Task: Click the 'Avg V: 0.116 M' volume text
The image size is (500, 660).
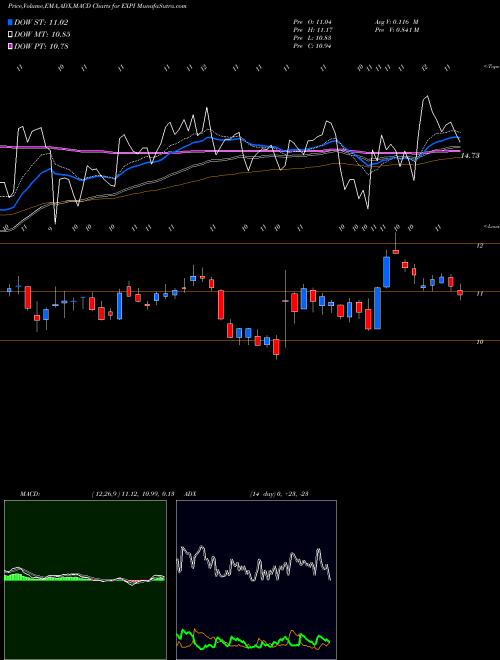Action: click(x=396, y=22)
